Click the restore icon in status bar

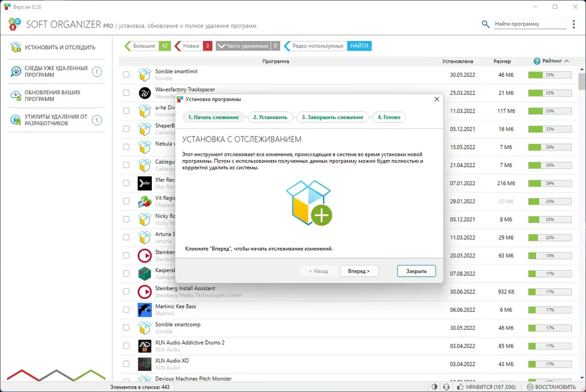coord(530,387)
